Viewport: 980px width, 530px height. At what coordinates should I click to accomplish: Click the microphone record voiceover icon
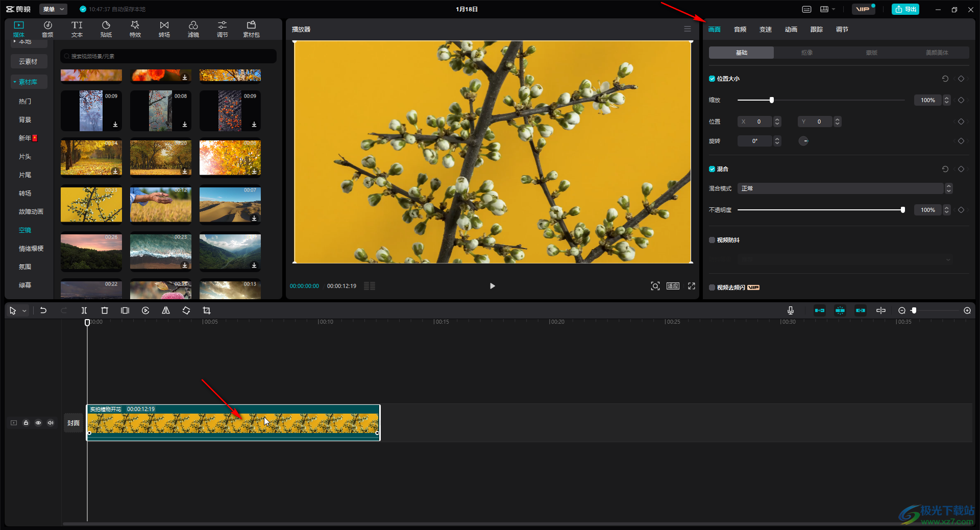[790, 310]
